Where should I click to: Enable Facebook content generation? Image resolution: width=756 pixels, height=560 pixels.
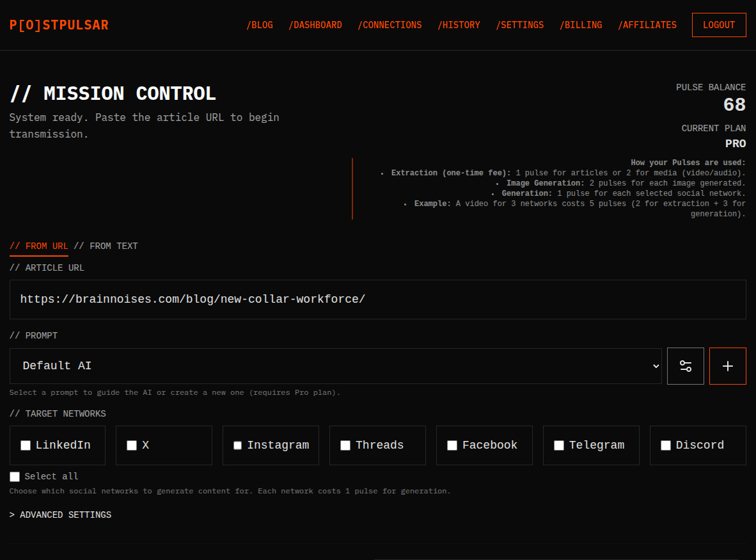pos(452,445)
